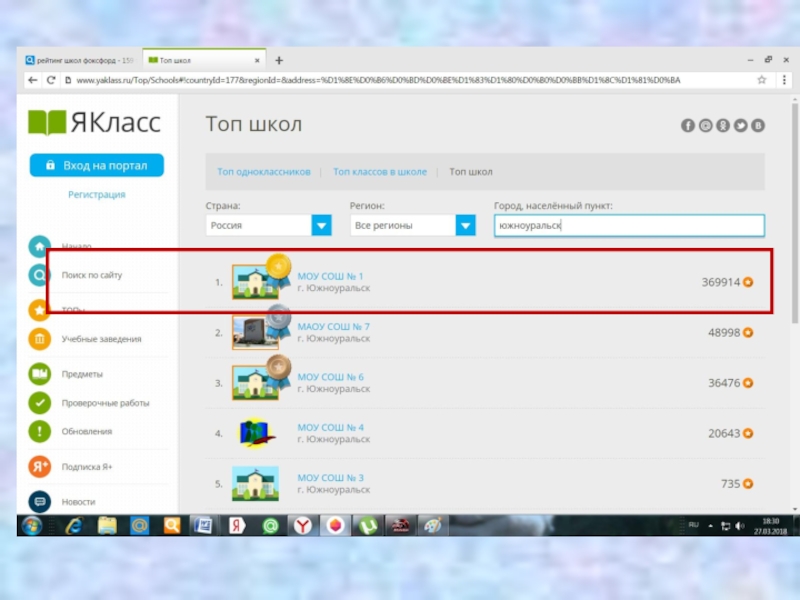This screenshot has height=600, width=800.
Task: Click the Подписка Я+ icon
Action: click(40, 466)
